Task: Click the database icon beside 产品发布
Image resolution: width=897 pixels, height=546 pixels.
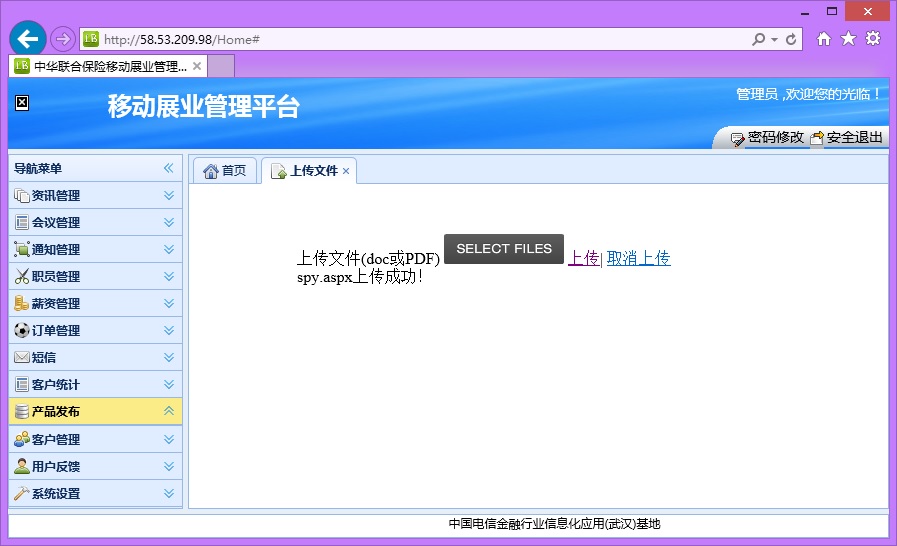Action: (x=21, y=412)
